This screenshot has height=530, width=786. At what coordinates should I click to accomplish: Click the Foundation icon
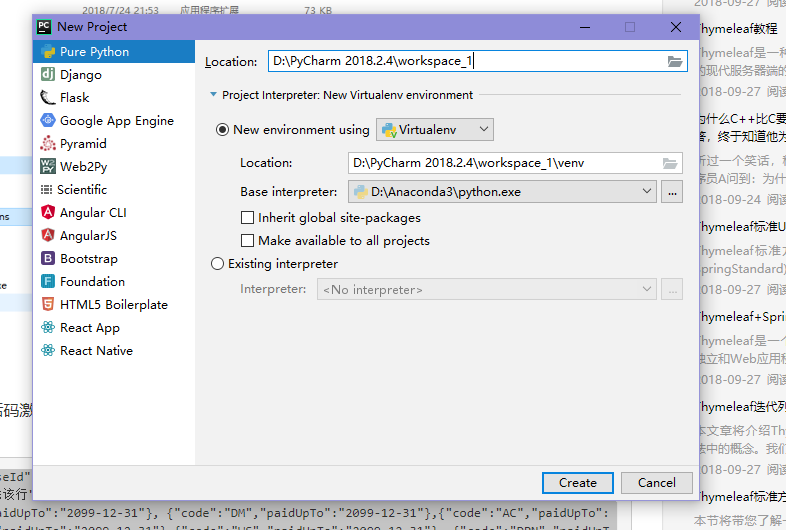pyautogui.click(x=48, y=281)
